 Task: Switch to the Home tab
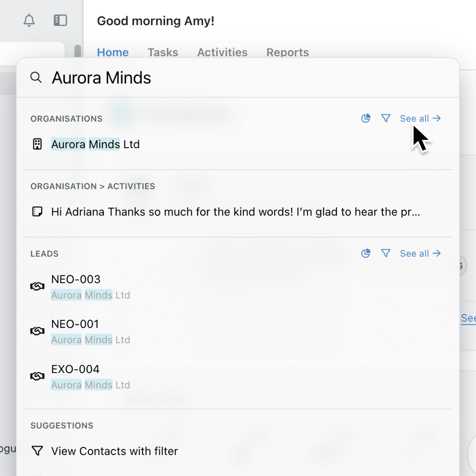(x=113, y=52)
